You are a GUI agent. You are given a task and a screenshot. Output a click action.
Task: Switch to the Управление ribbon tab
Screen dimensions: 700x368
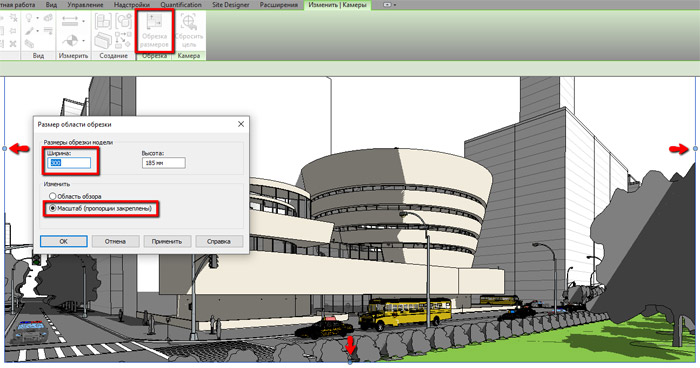(x=85, y=5)
